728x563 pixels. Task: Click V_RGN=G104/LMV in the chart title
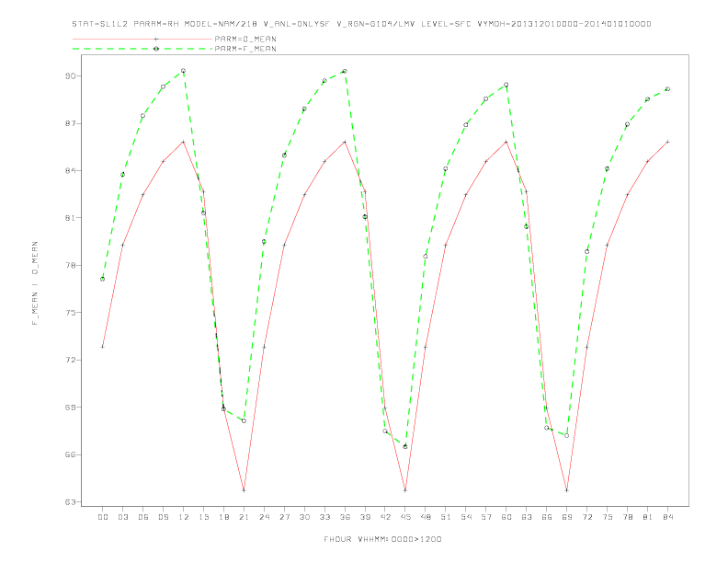point(375,24)
